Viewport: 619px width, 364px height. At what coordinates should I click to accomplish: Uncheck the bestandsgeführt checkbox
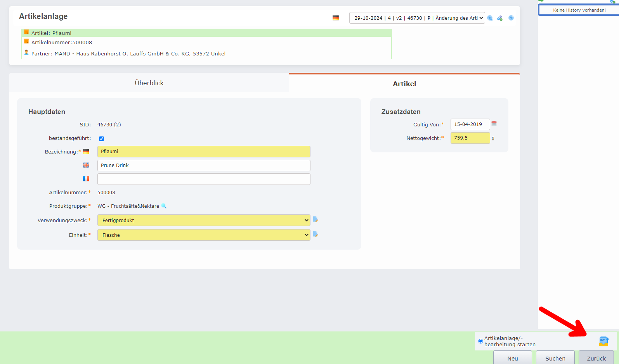tap(101, 139)
